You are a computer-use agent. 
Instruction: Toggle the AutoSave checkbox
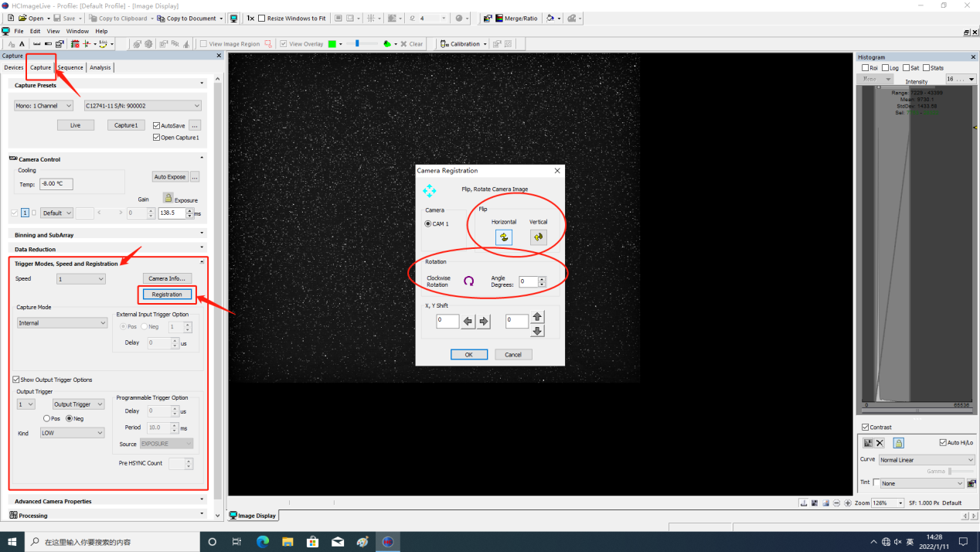click(157, 125)
